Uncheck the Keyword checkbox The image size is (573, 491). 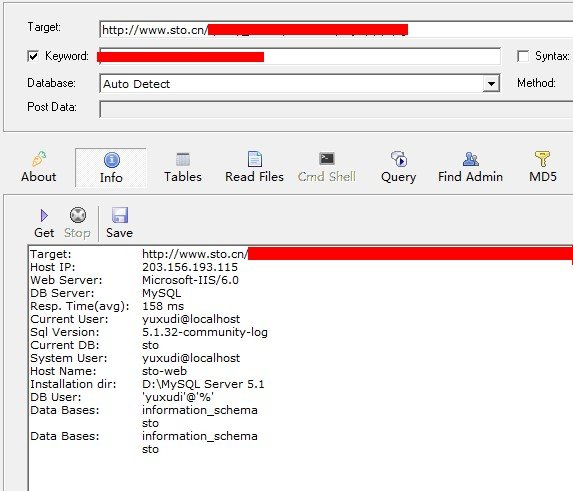[33, 56]
